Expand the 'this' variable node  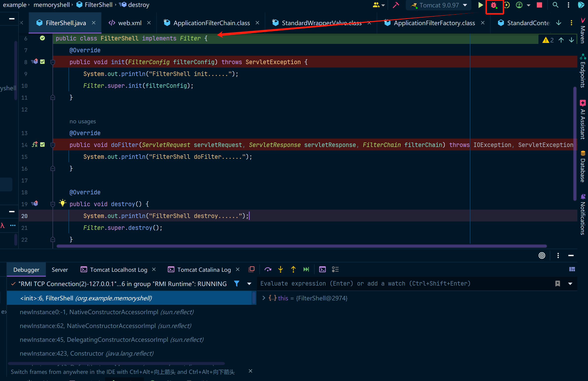[263, 298]
